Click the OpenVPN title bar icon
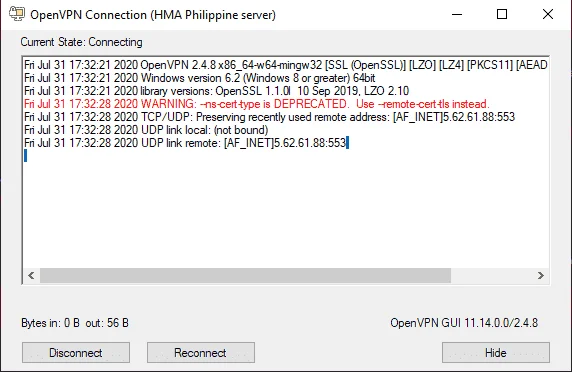572x372 pixels. (17, 14)
